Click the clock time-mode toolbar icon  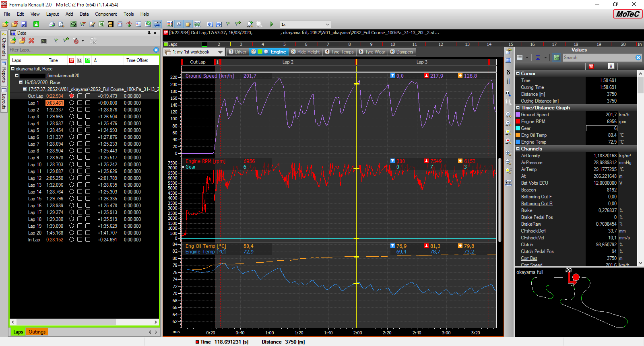[x=179, y=24]
